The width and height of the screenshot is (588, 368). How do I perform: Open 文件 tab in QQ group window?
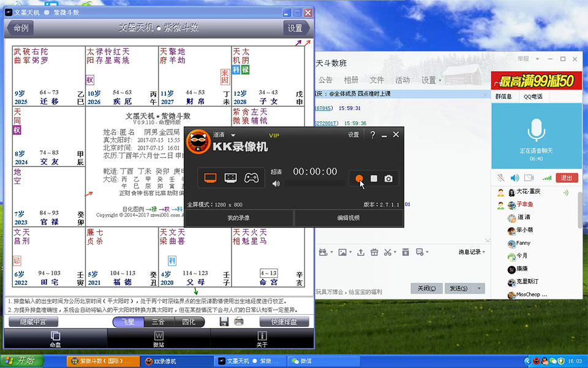click(377, 80)
